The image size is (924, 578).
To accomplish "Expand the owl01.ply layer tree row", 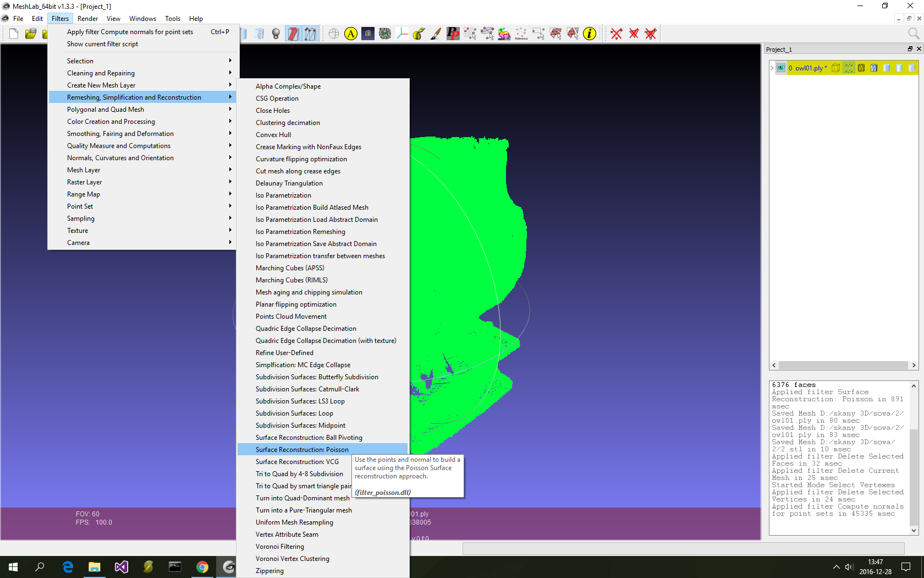I will 772,68.
